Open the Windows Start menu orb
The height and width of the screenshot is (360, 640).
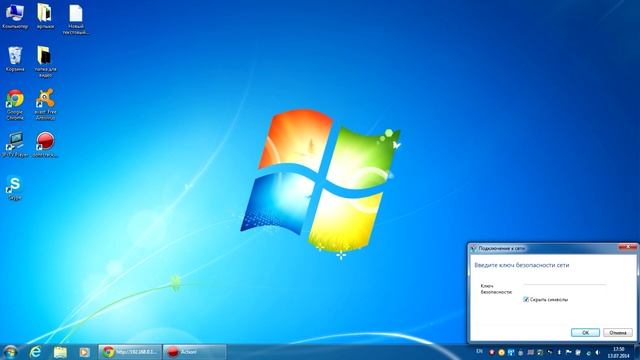point(10,352)
